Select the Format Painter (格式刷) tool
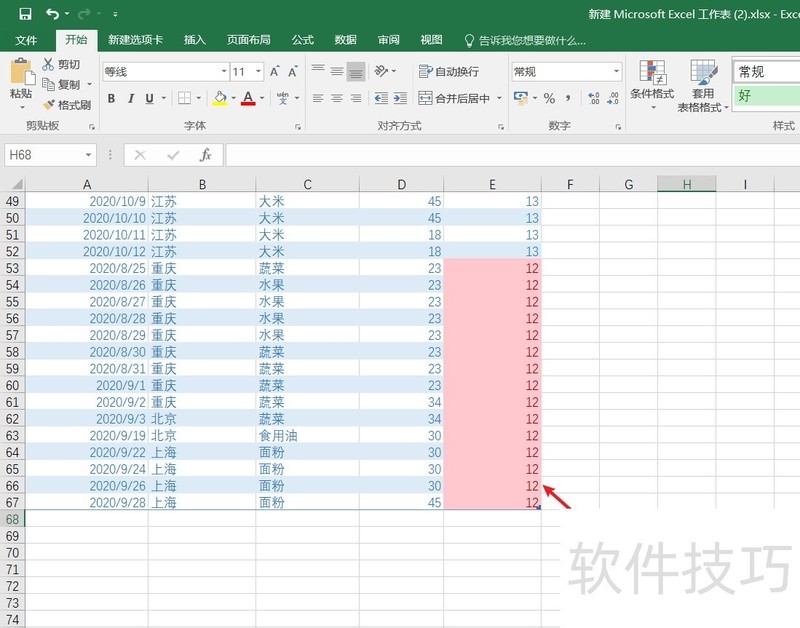This screenshot has height=628, width=800. click(x=48, y=104)
